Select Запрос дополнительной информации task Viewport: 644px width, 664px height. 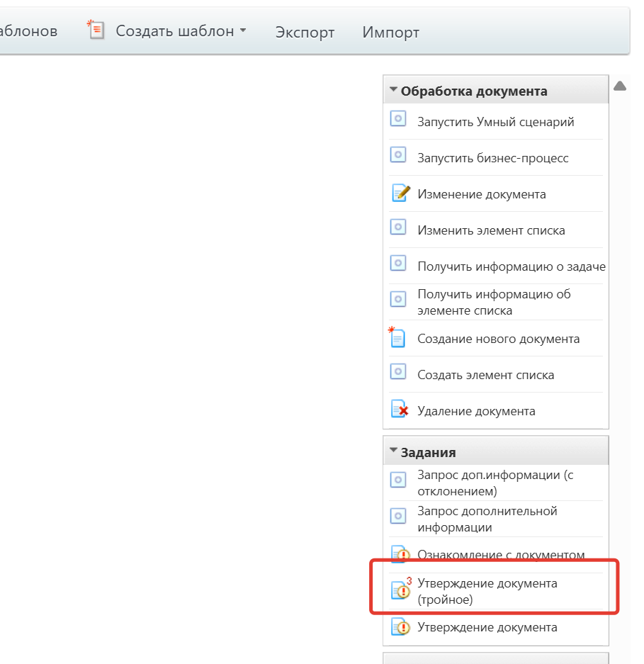click(487, 519)
